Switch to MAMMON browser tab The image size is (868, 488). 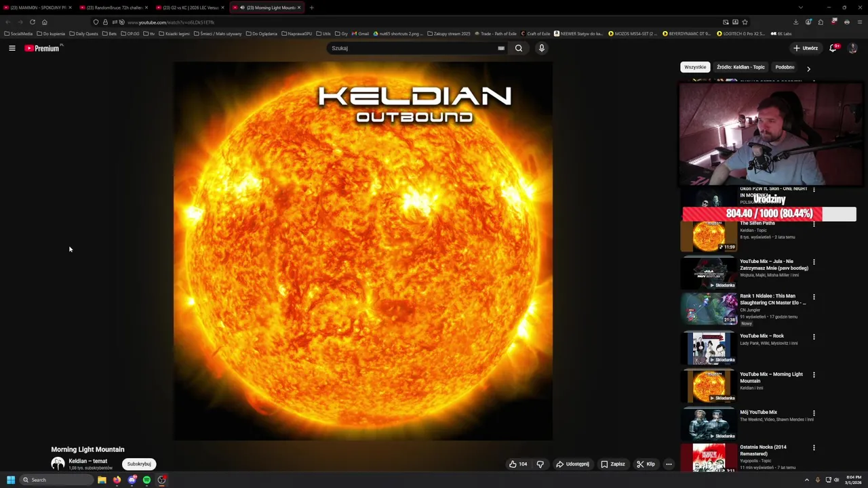point(37,7)
